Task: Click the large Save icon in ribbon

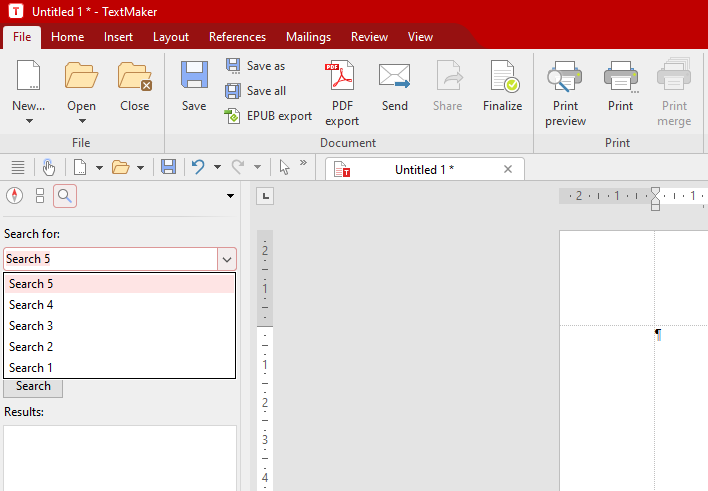Action: [x=194, y=75]
